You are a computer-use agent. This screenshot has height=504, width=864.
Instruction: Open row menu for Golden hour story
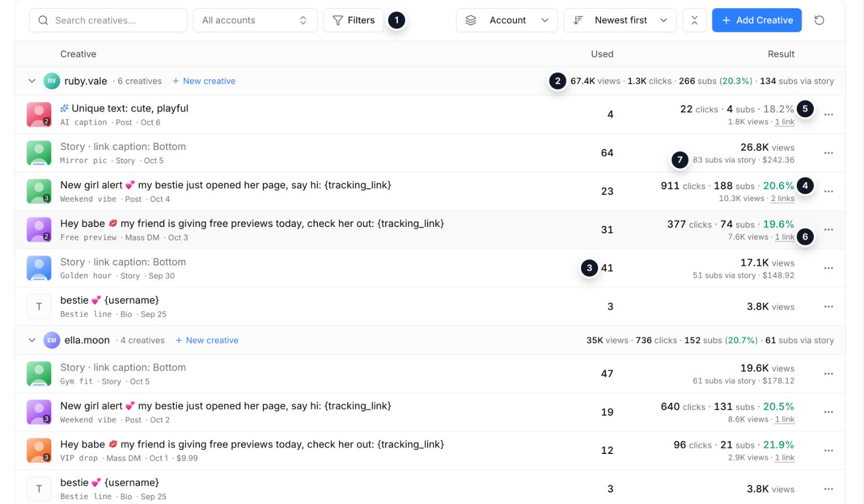click(x=829, y=268)
